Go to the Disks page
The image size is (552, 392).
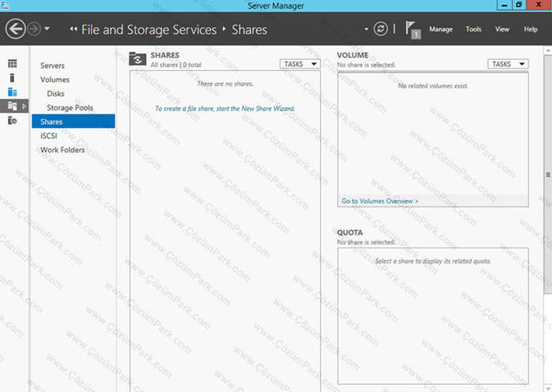[56, 94]
